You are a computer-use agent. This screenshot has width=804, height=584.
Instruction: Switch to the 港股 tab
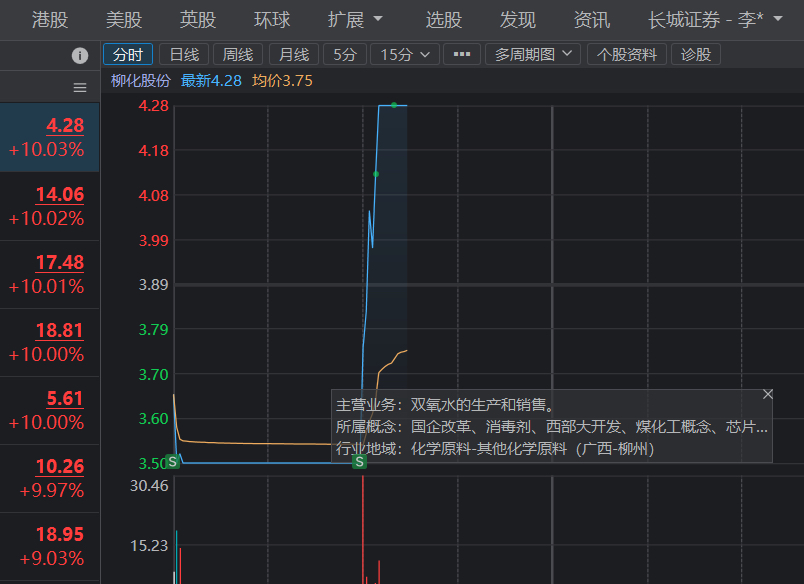point(50,20)
